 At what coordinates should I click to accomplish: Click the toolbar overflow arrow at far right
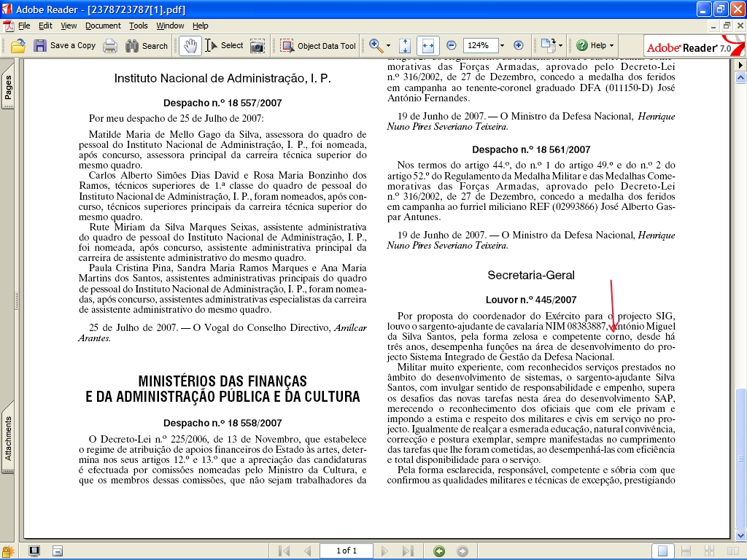740,65
